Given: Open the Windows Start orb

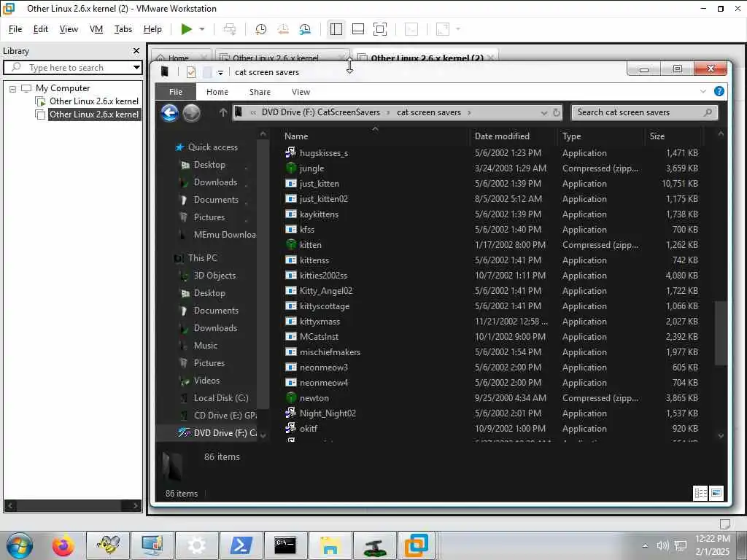Looking at the screenshot, I should click(20, 545).
